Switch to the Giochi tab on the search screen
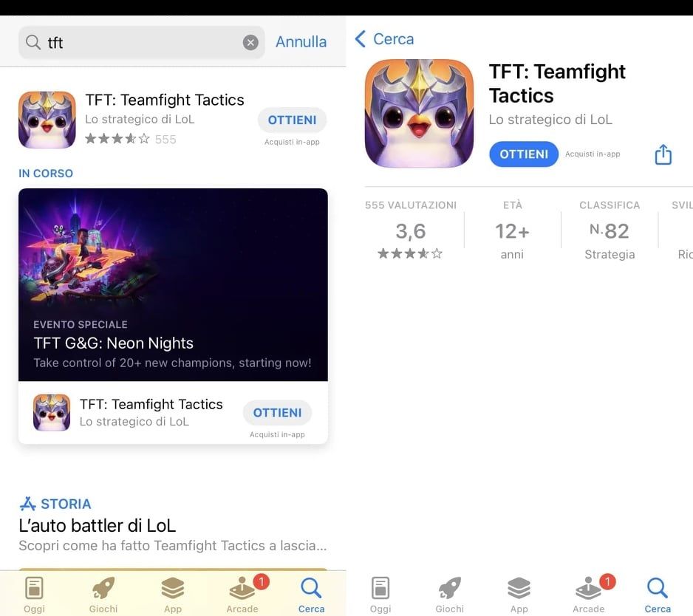 coord(103,595)
